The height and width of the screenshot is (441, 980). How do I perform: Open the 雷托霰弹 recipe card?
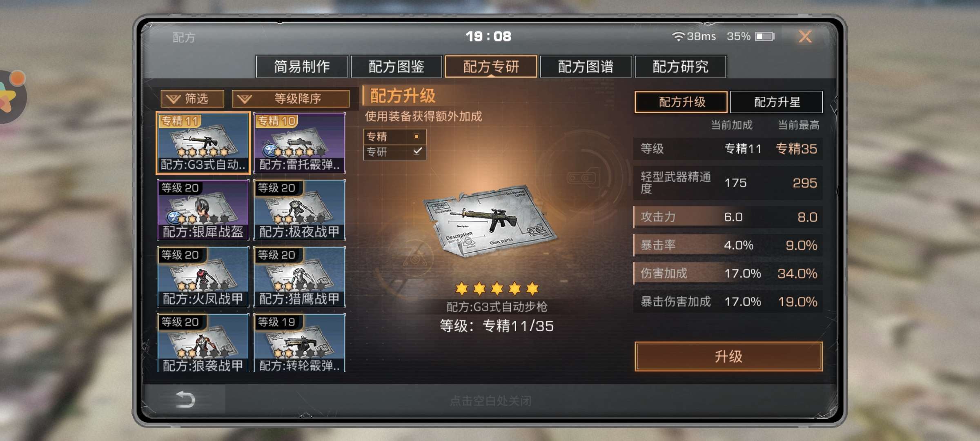[x=299, y=143]
